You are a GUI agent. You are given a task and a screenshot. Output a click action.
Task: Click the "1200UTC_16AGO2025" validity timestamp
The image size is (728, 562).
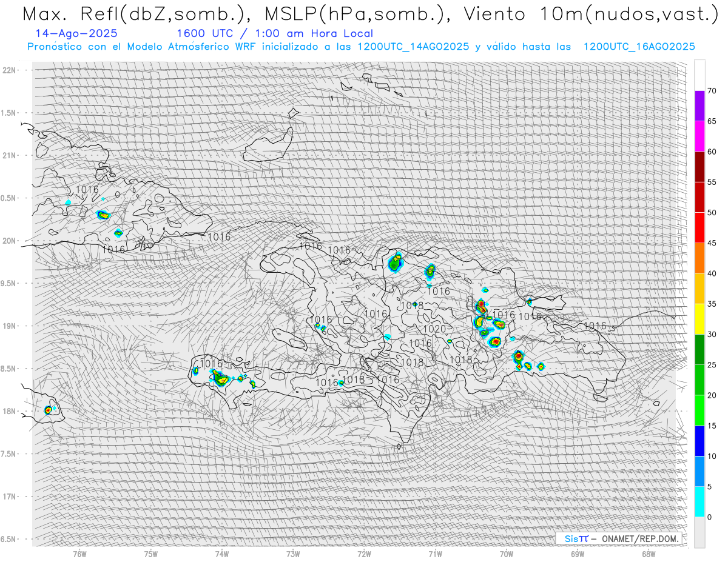(639, 47)
